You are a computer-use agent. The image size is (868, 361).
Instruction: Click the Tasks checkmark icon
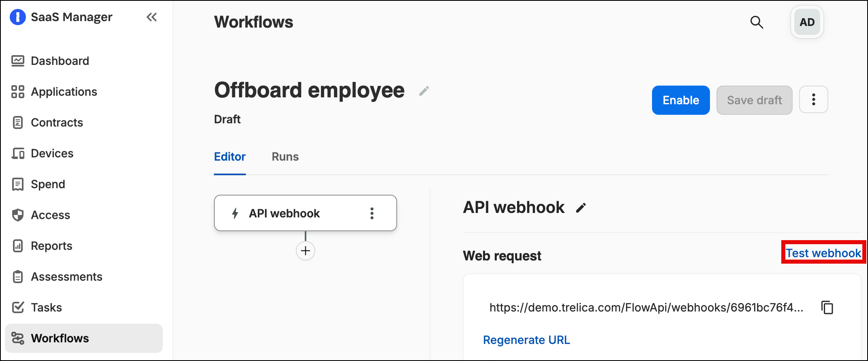point(18,307)
